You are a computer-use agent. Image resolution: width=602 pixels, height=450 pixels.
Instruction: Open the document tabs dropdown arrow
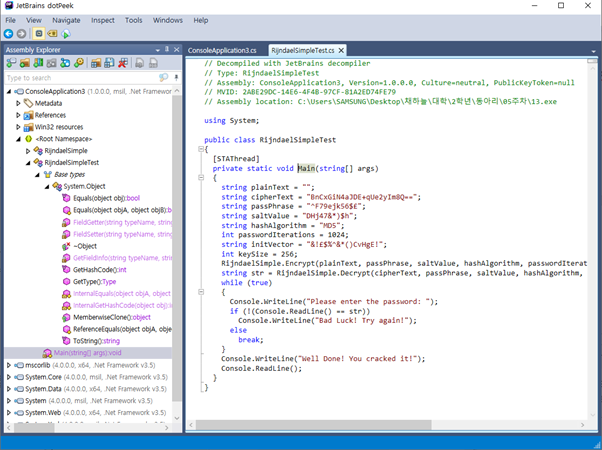click(x=594, y=51)
